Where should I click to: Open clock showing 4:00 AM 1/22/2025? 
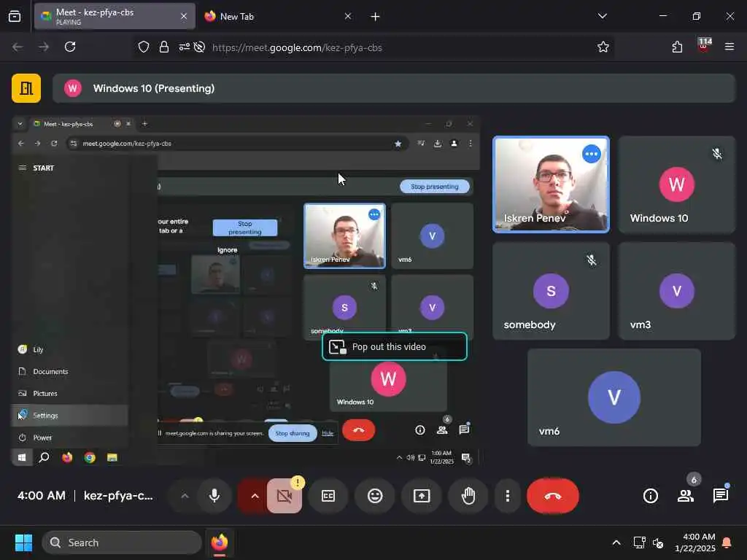[x=695, y=542]
